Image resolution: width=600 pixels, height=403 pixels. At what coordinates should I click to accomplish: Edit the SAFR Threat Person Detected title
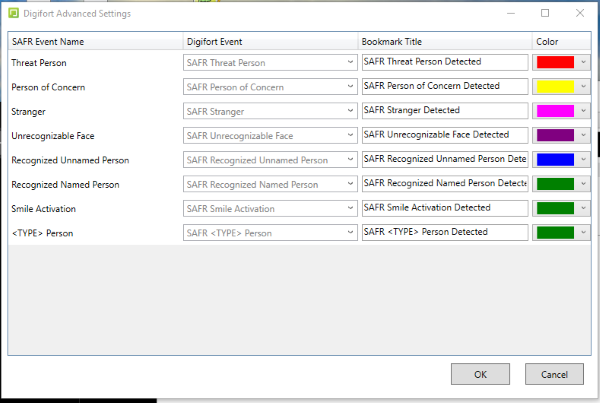tap(445, 62)
